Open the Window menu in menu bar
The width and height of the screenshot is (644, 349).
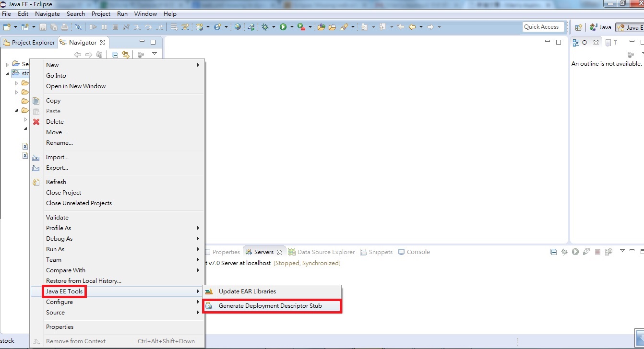[145, 14]
